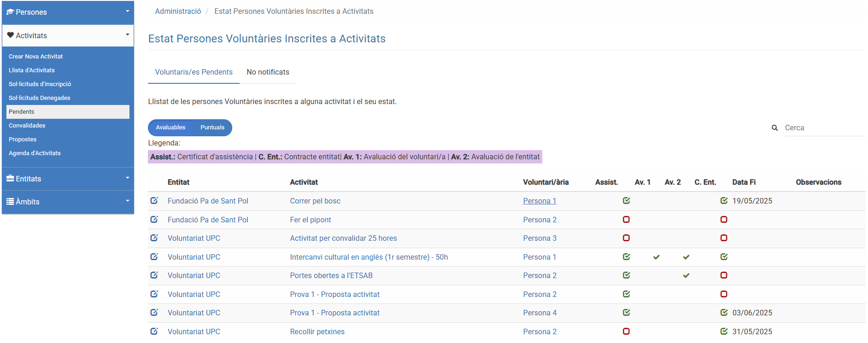Viewport: 868px width, 343px height.
Task: Click the Cerca search field
Action: [x=824, y=128]
